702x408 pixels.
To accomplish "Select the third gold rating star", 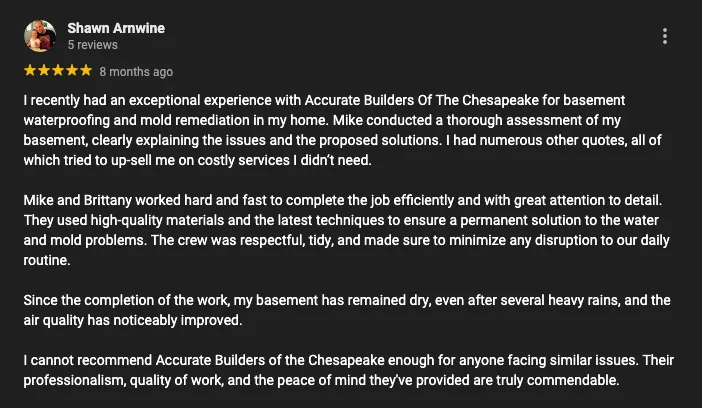I will (58, 70).
